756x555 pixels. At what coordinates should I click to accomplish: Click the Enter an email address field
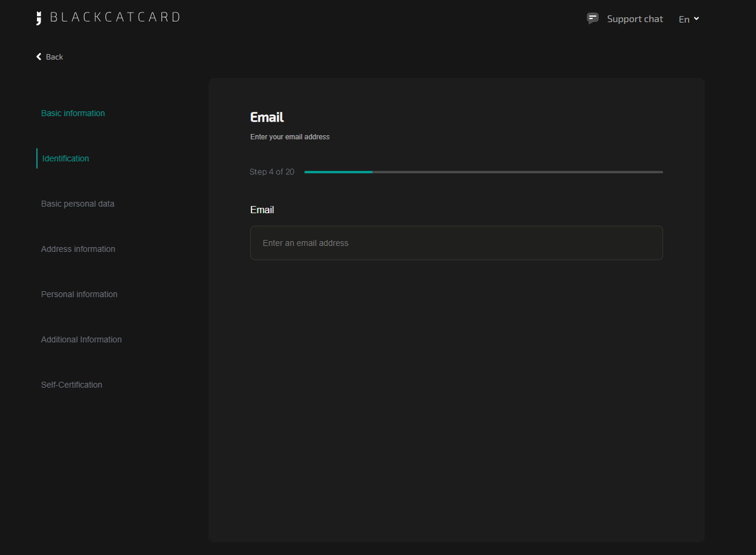click(x=456, y=243)
